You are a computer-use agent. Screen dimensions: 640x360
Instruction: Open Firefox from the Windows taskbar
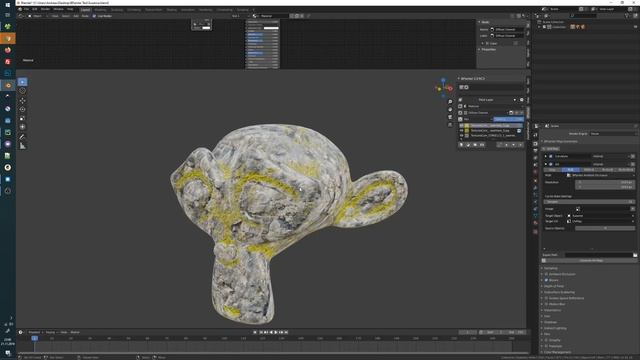[x=8, y=50]
